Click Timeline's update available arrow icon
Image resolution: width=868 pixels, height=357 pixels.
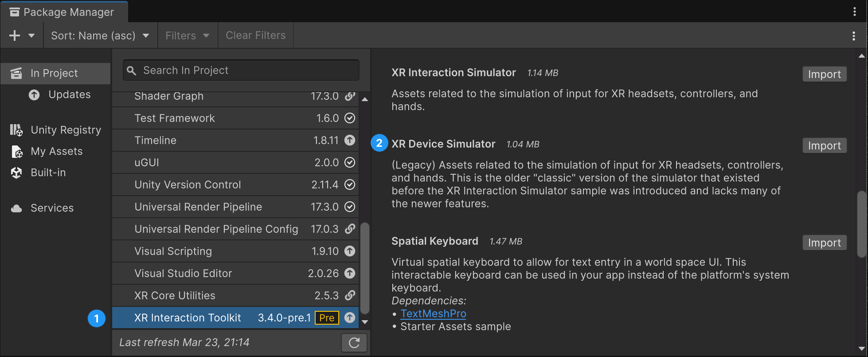(350, 140)
